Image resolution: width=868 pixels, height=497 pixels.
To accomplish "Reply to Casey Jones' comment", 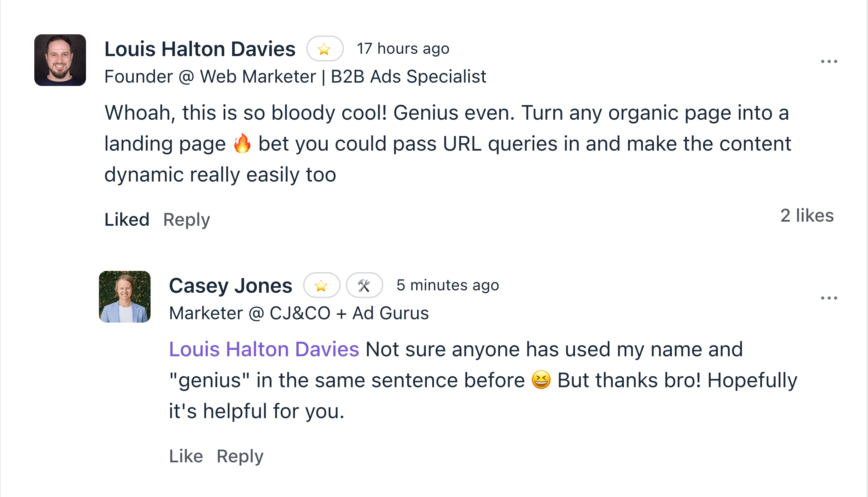I will tap(240, 456).
